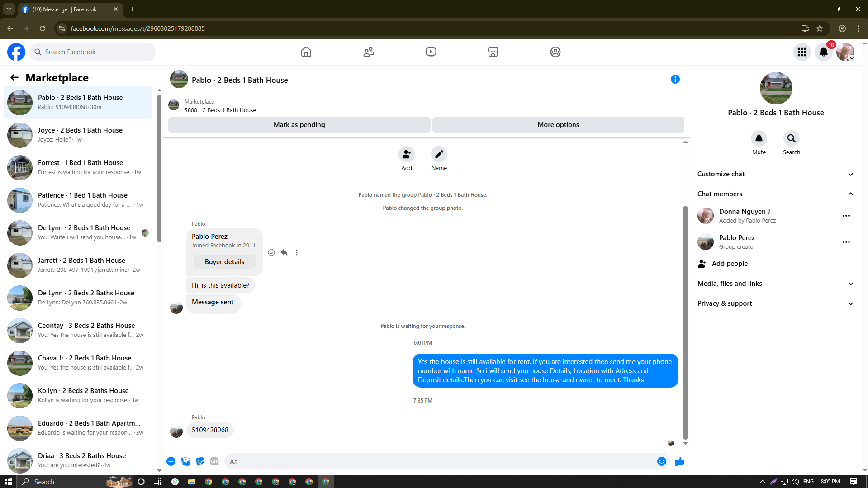The height and width of the screenshot is (488, 868).
Task: Open browser tab search dropdown
Action: [9, 9]
